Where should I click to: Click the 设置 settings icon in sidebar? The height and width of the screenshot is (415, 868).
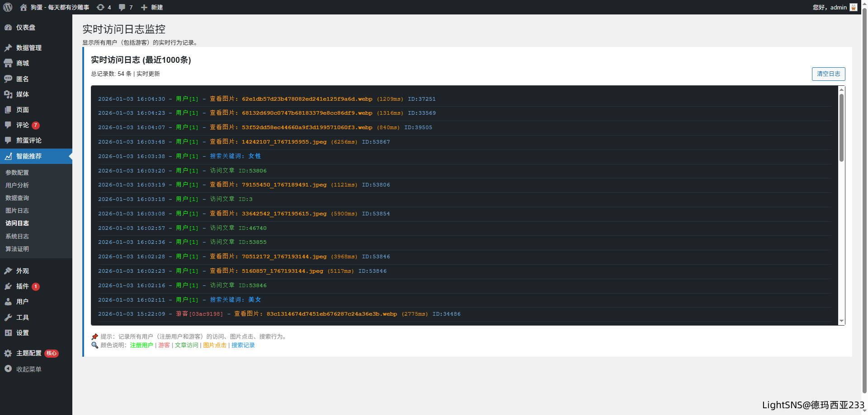click(8, 333)
